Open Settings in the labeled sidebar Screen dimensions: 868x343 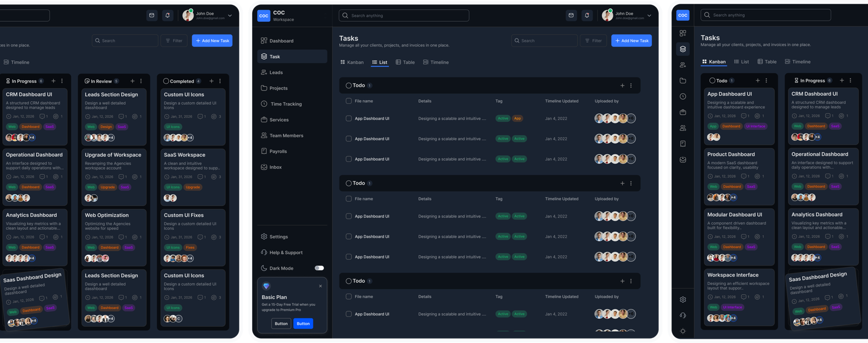point(278,237)
